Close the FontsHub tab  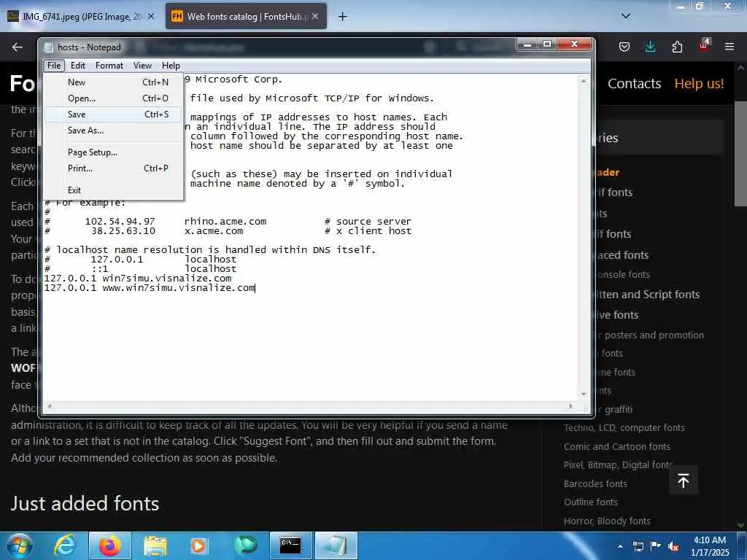pos(315,16)
